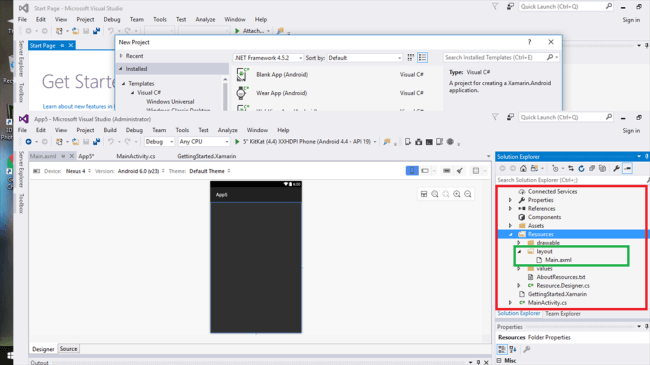Toggle auto-hide pin of Properties panel

tap(646, 327)
